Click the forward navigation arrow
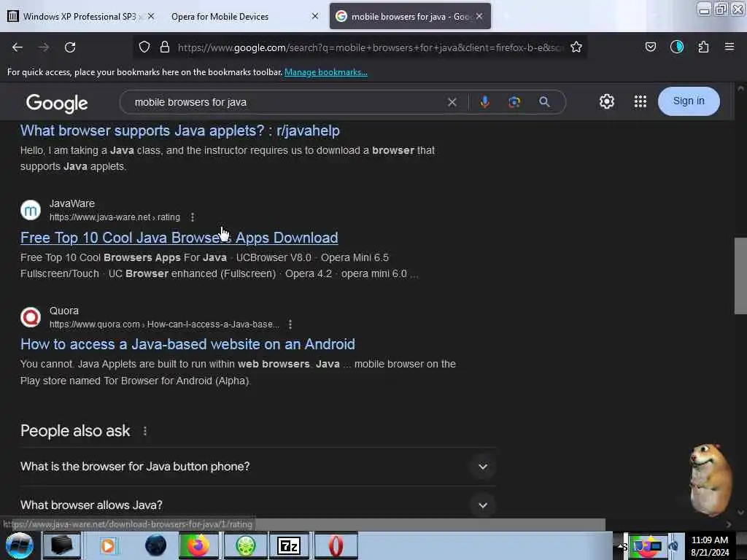Viewport: 747px width, 560px height. (x=44, y=47)
